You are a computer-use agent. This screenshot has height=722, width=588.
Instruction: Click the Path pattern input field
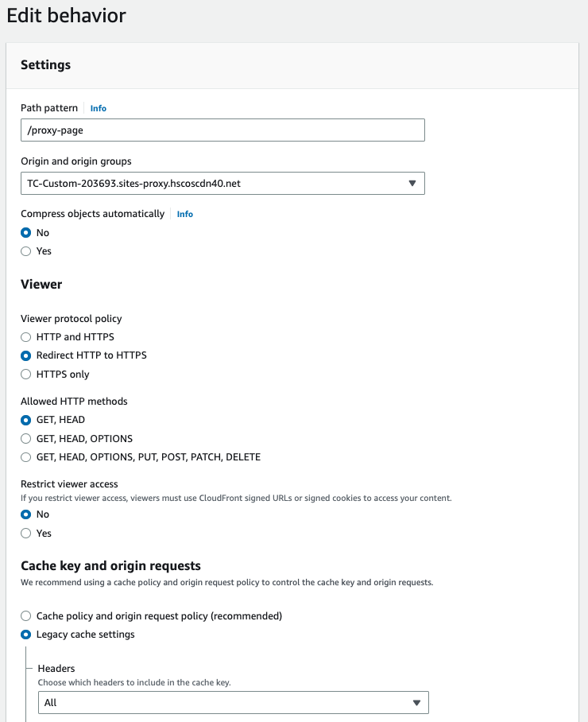[x=222, y=130]
